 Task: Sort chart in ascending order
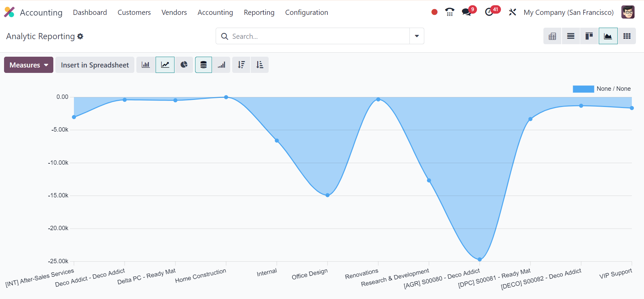tap(260, 65)
